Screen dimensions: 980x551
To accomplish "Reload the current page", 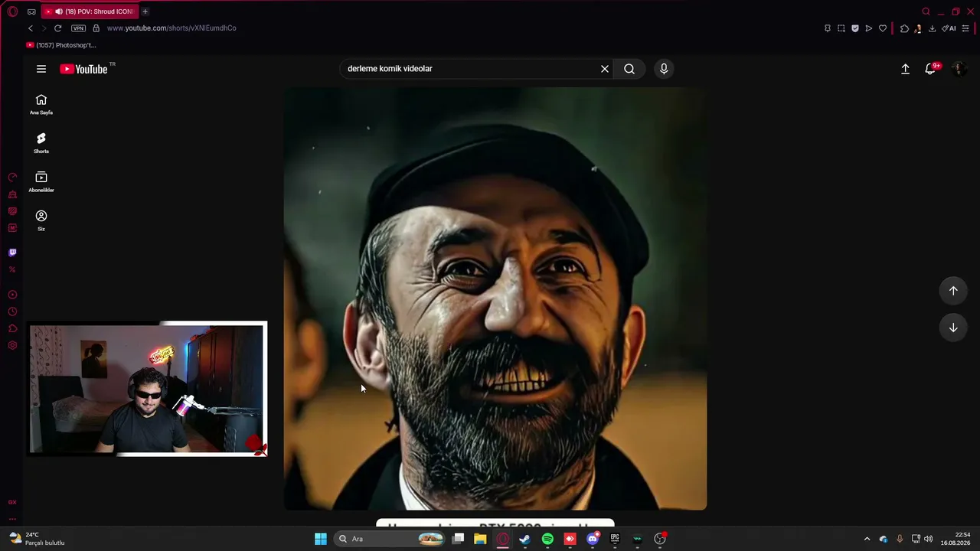I will pyautogui.click(x=57, y=28).
